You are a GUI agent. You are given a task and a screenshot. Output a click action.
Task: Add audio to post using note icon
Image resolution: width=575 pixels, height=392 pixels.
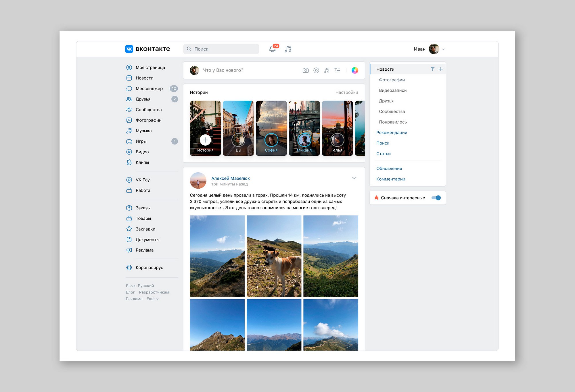tap(327, 70)
